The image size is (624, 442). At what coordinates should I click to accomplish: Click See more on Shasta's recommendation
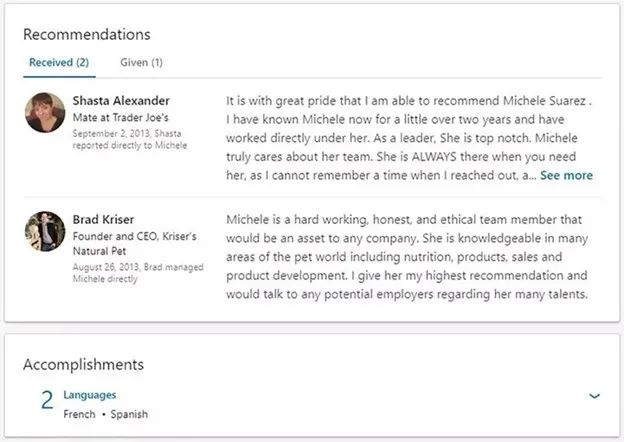coord(566,175)
